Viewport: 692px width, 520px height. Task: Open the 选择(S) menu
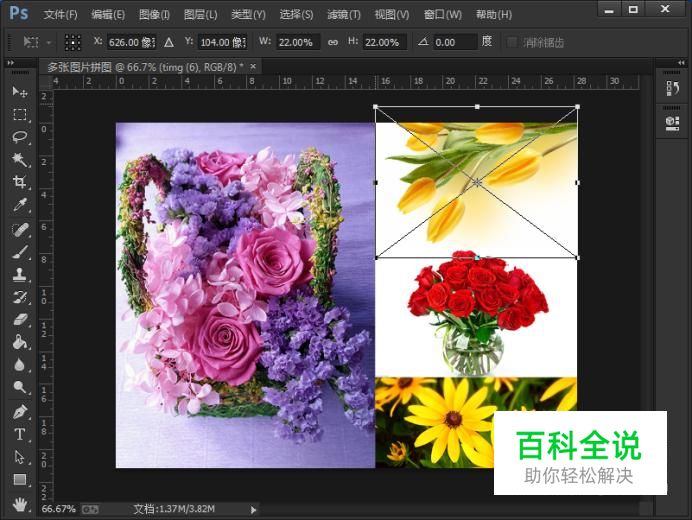[x=296, y=15]
